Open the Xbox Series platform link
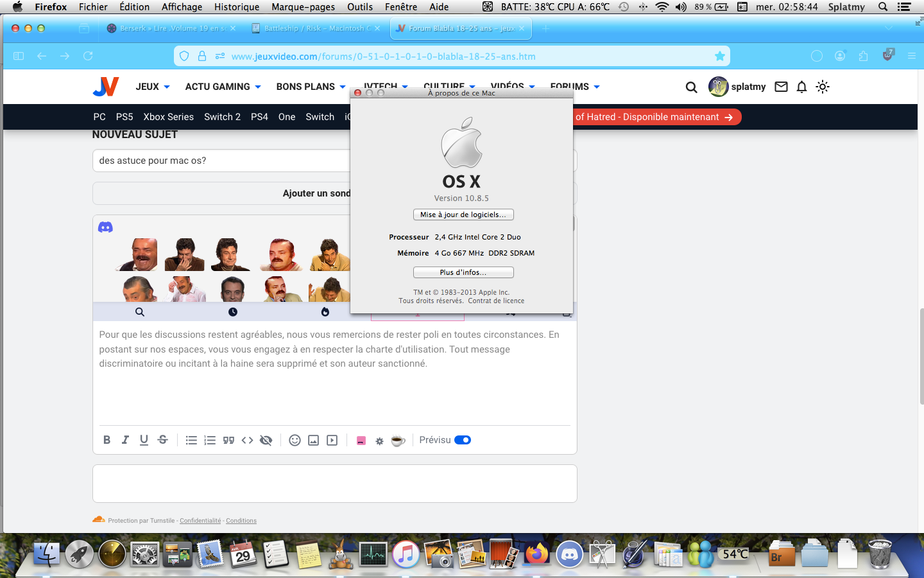Viewport: 924px width, 578px height. (168, 117)
